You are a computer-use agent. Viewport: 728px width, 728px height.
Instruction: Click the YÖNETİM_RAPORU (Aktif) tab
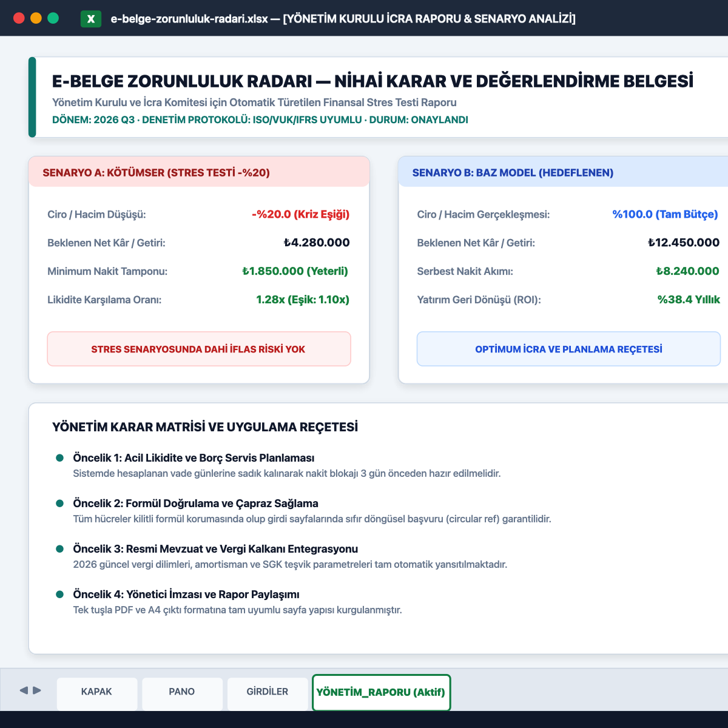tap(381, 692)
